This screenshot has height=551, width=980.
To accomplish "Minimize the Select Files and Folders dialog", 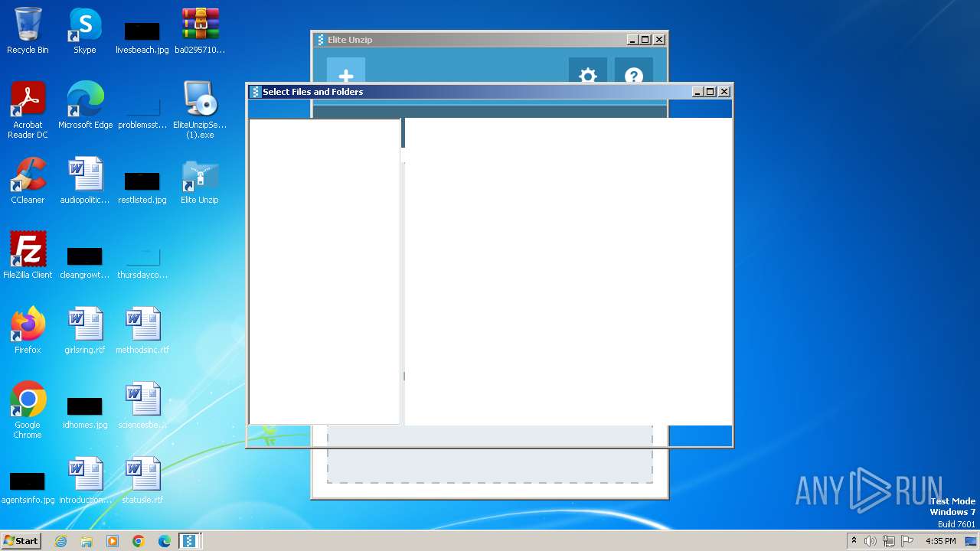I will (697, 92).
